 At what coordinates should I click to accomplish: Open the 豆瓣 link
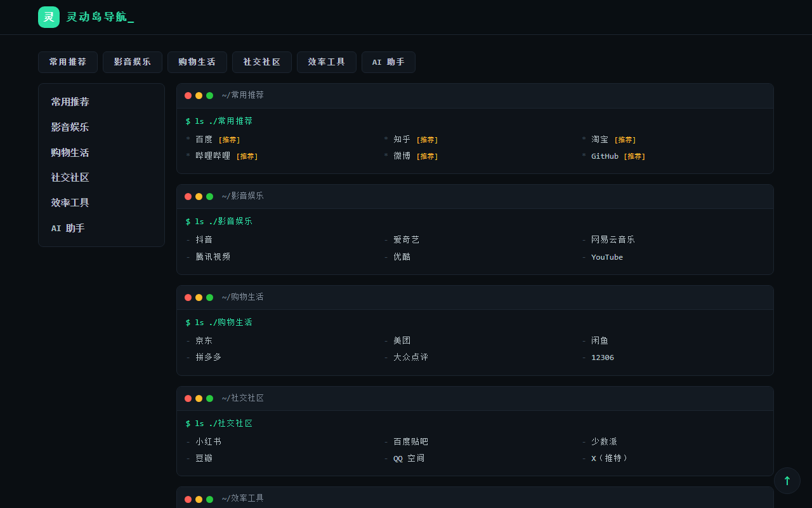[204, 458]
